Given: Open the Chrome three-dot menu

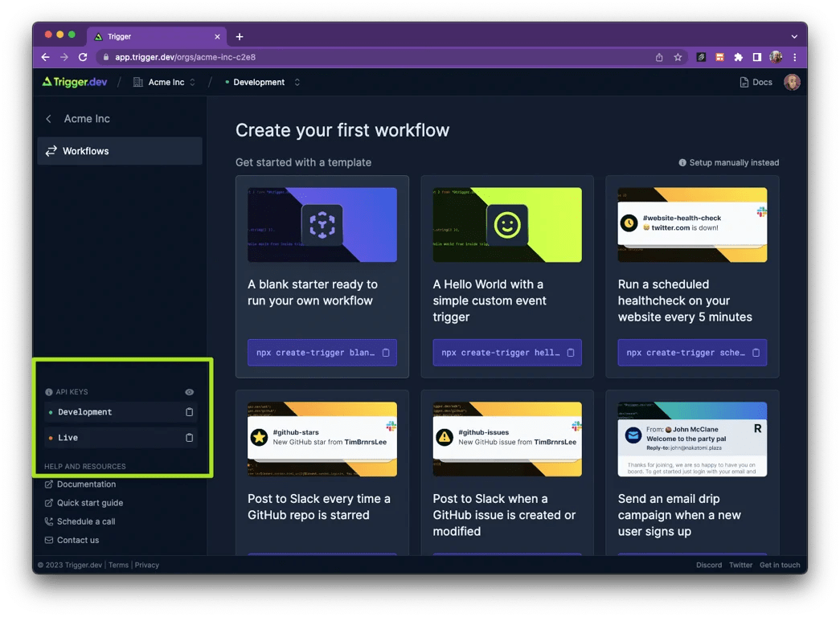Looking at the screenshot, I should tap(795, 57).
